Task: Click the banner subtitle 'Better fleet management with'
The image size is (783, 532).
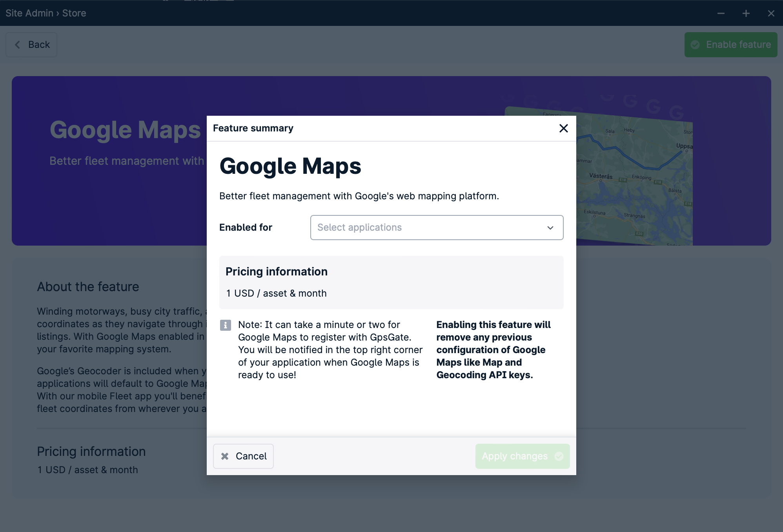Action: tap(127, 161)
